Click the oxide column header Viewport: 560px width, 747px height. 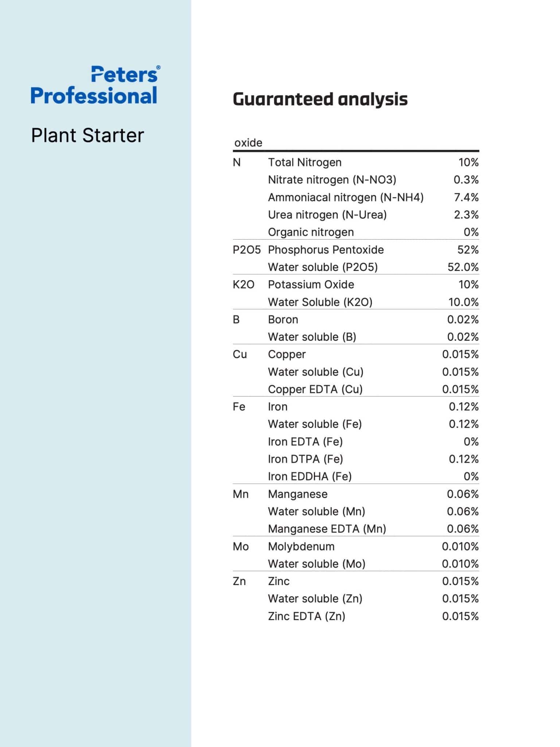(x=248, y=143)
